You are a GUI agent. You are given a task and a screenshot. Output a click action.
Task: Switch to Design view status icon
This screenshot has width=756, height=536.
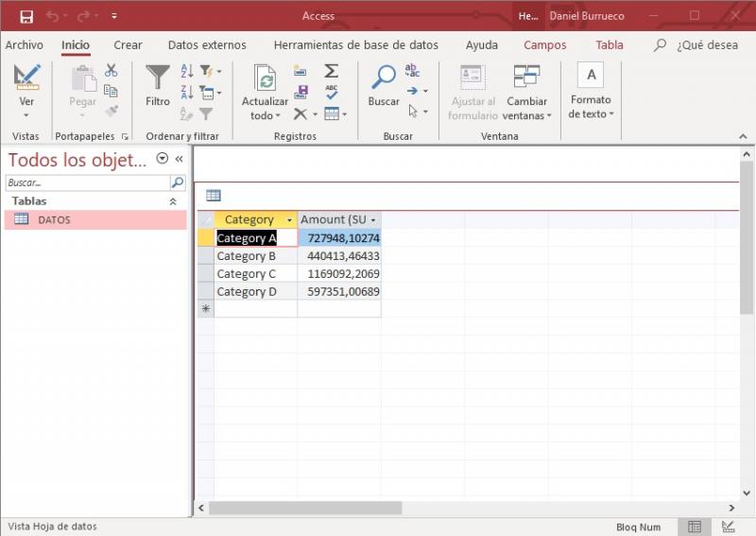[728, 527]
